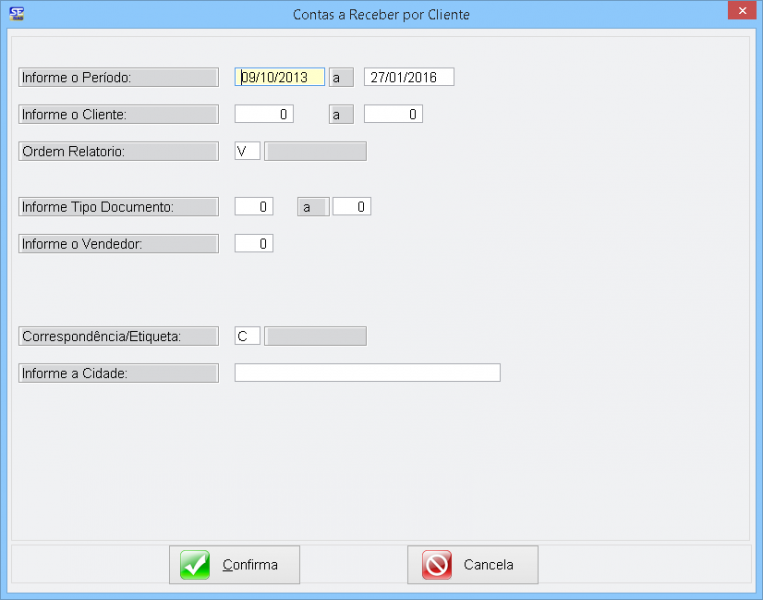Focus the first Tipo Documento input field
763x600 pixels.
coord(254,207)
